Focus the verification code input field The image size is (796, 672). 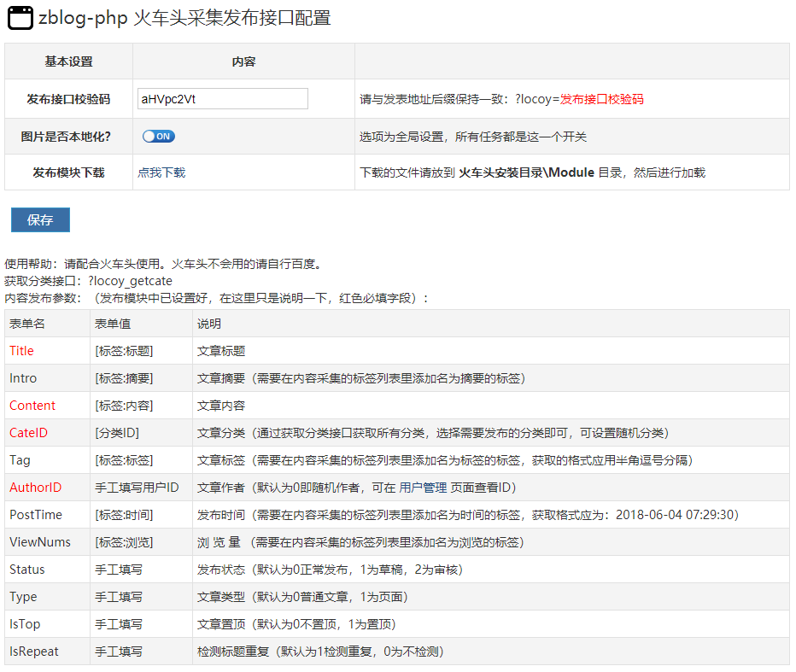[x=223, y=99]
